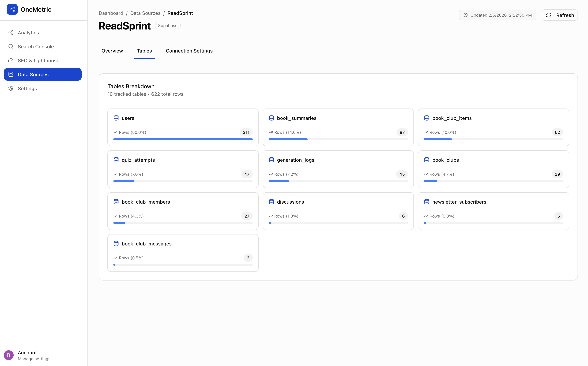Click the Supabase badge next to ReadSprint
588x366 pixels.
click(x=168, y=25)
